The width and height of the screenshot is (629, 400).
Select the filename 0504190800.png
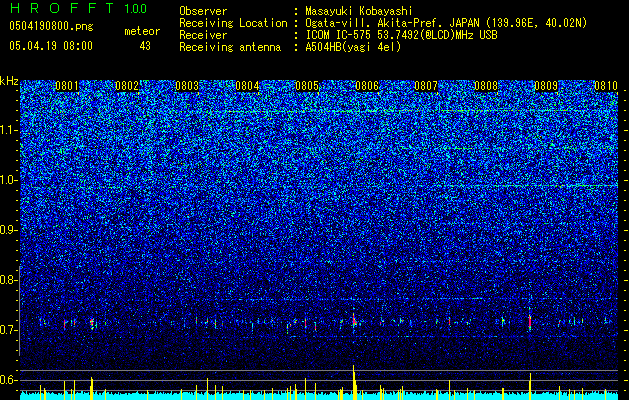point(51,26)
